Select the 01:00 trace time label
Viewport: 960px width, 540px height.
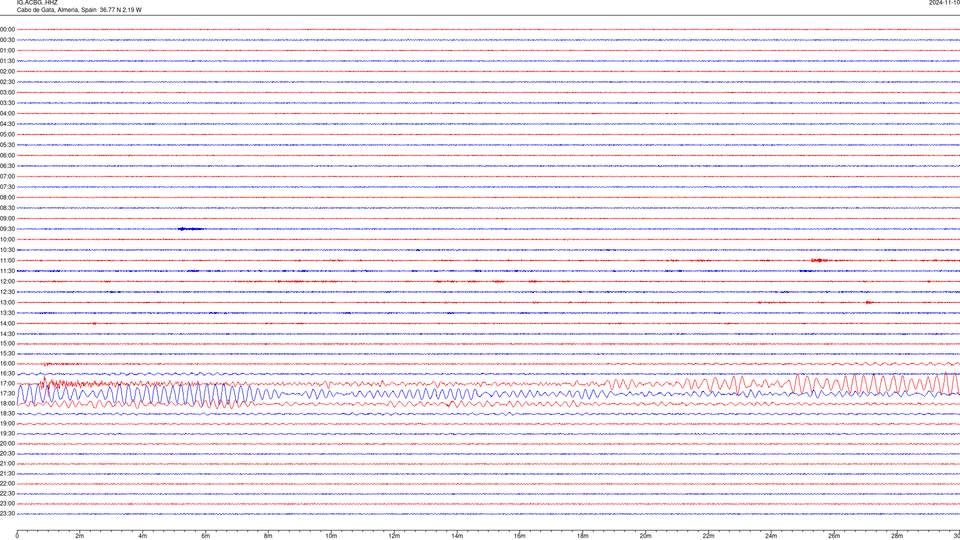tap(7, 50)
